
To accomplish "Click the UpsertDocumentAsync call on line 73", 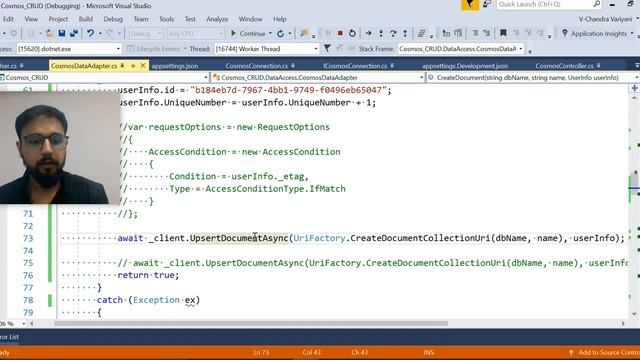I will 239,238.
